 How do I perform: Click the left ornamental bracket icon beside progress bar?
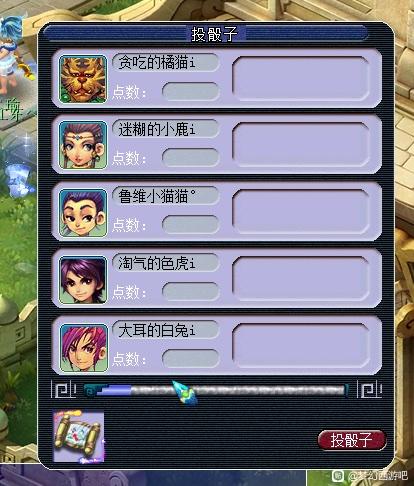(x=63, y=389)
